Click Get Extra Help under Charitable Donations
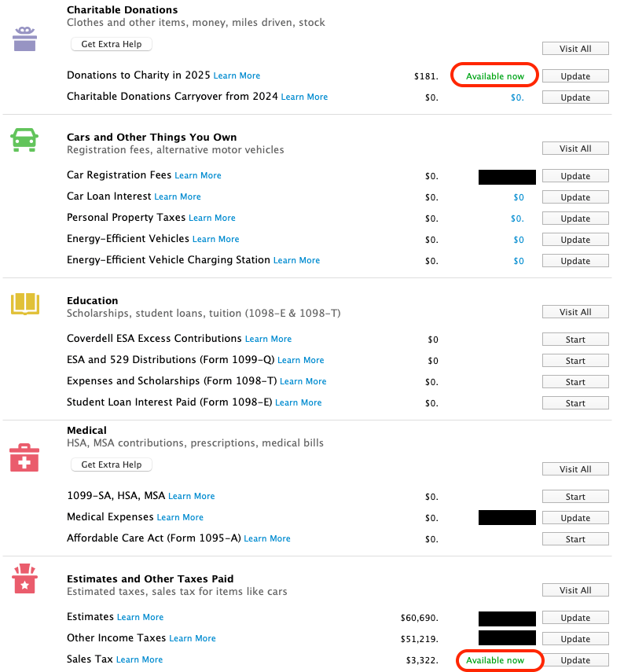This screenshot has width=624, height=672. pos(111,44)
